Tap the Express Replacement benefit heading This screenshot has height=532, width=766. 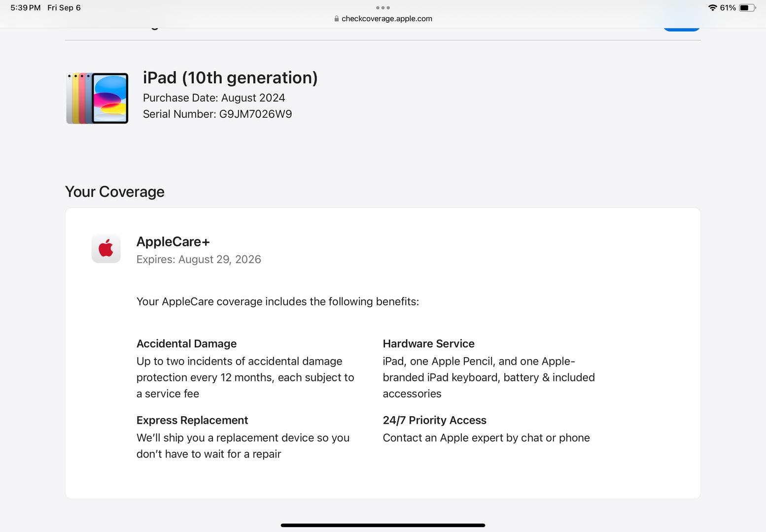pos(192,420)
